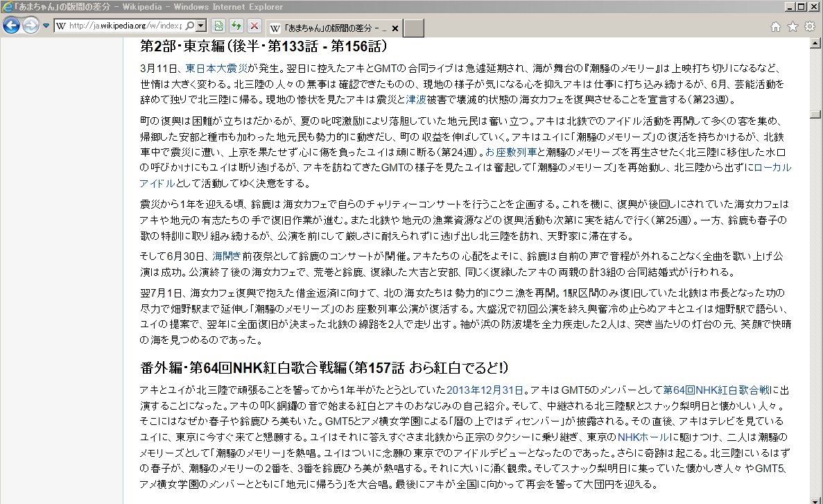Image resolution: width=823 pixels, height=504 pixels.
Task: Click the heading 第2部・東京編(後半・第133話 - 第156話)
Action: pos(263,46)
